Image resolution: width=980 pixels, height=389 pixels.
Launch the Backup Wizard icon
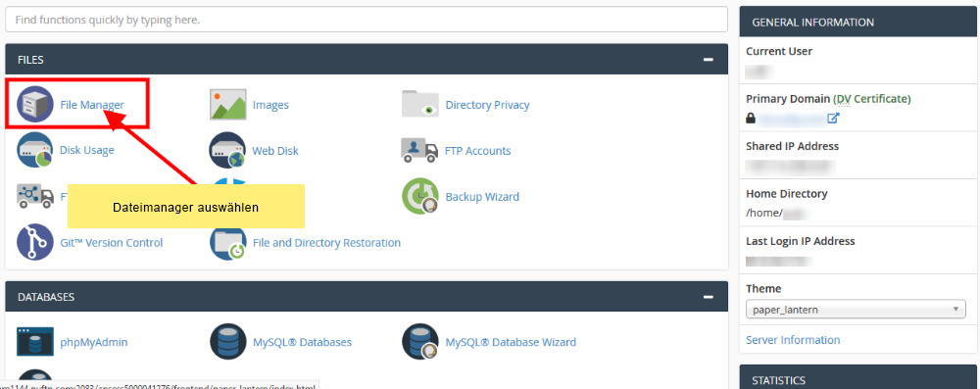click(420, 196)
